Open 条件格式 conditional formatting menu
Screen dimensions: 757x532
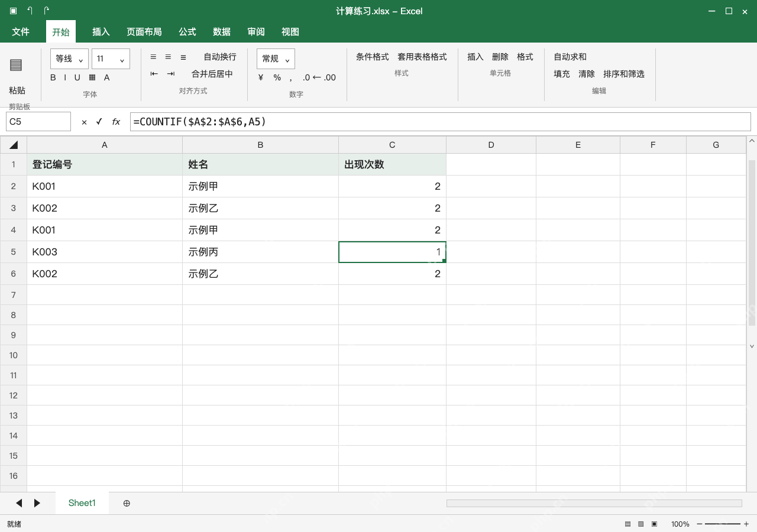(373, 57)
